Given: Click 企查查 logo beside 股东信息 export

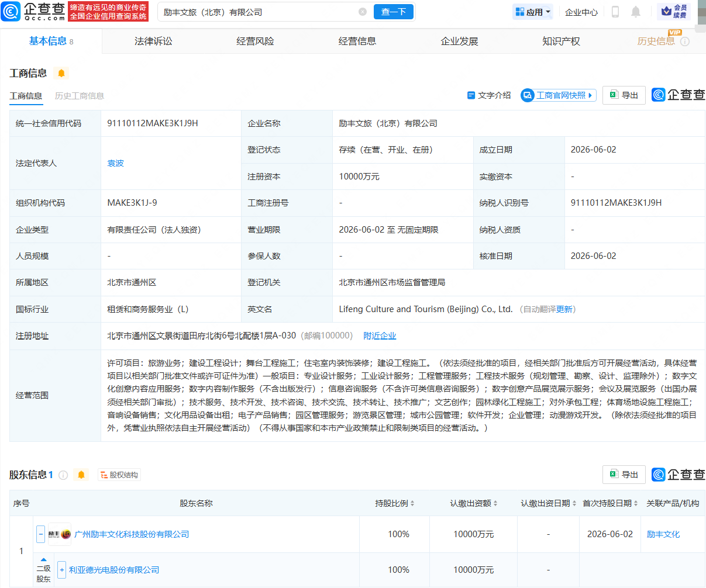Looking at the screenshot, I should [x=679, y=475].
